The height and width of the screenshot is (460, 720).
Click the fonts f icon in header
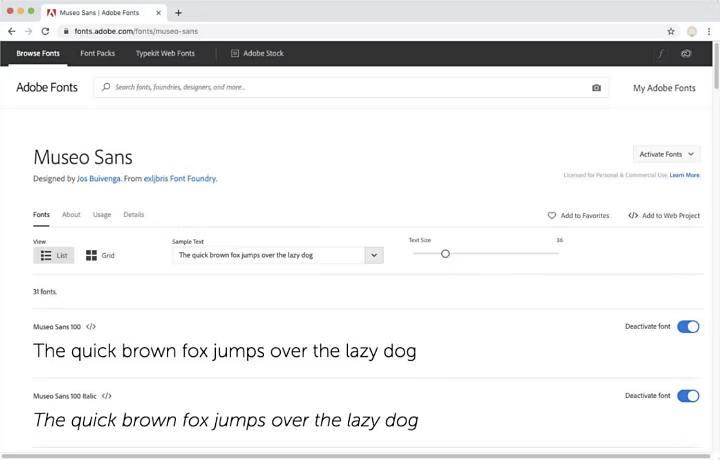[x=660, y=53]
